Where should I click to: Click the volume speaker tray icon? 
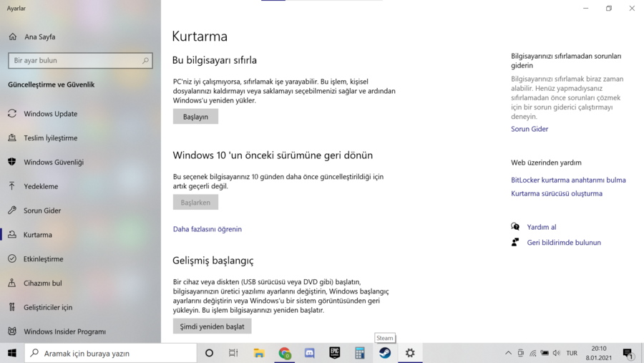pyautogui.click(x=557, y=353)
